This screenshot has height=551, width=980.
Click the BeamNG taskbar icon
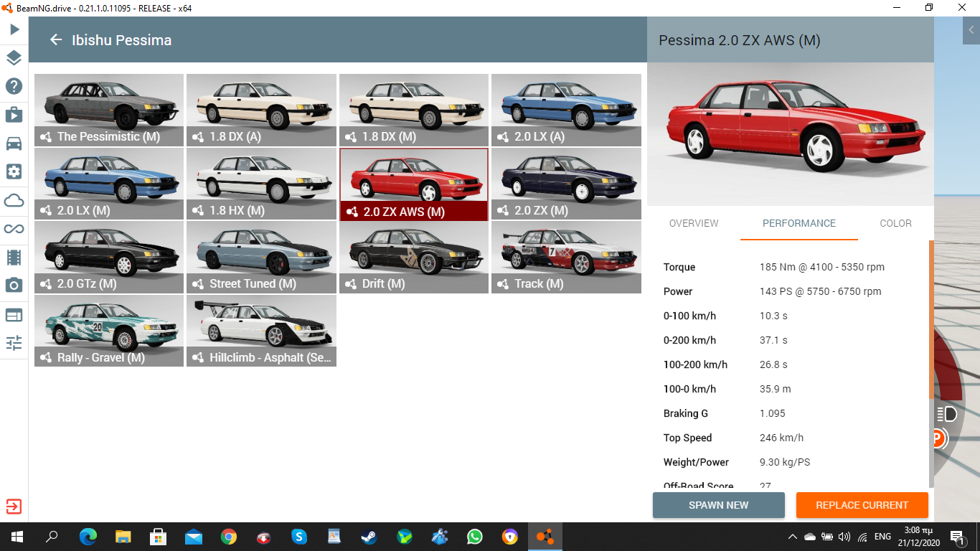pos(545,537)
